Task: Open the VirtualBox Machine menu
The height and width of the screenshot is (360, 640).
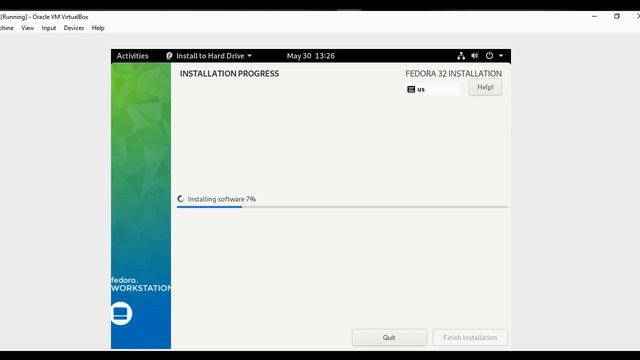Action: click(7, 28)
